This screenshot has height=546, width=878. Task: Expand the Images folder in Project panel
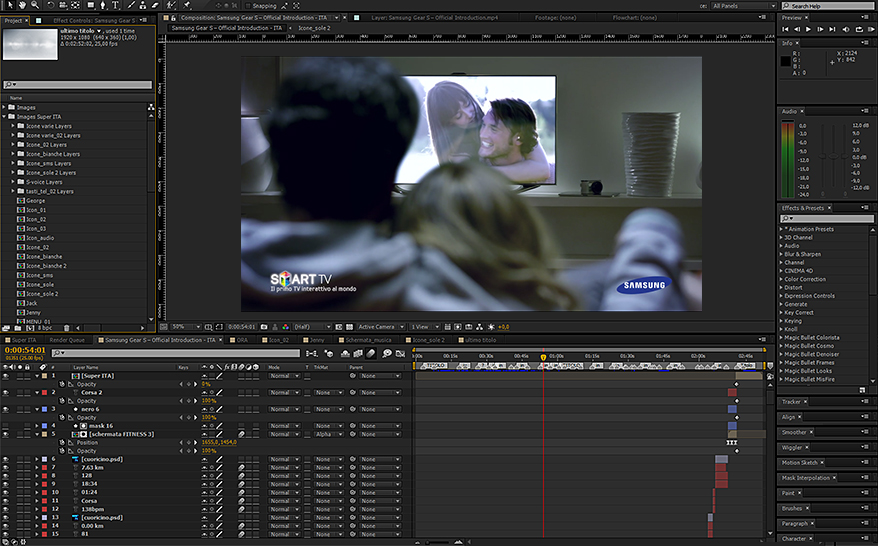pos(4,107)
